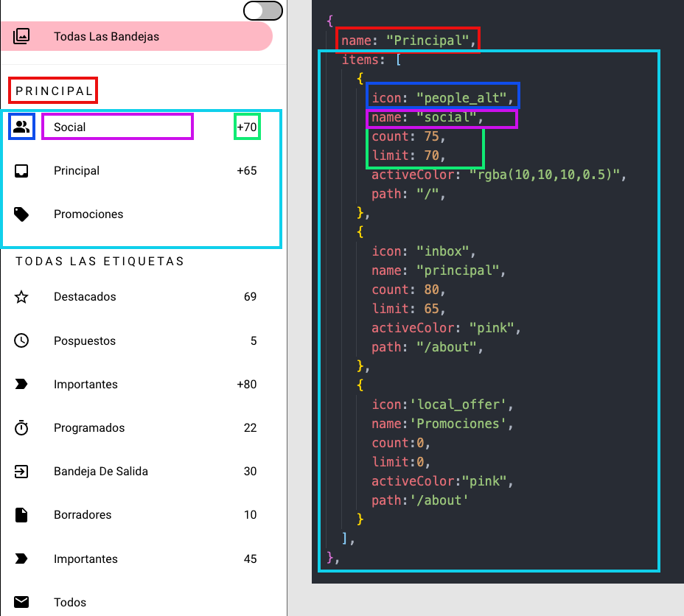Click the code line path: "/about",

point(427,348)
